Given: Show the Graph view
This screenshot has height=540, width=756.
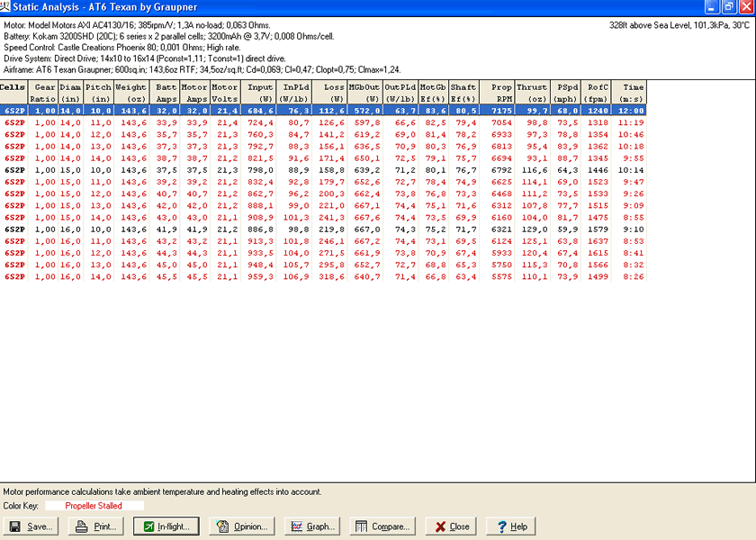Looking at the screenshot, I should click(x=311, y=526).
